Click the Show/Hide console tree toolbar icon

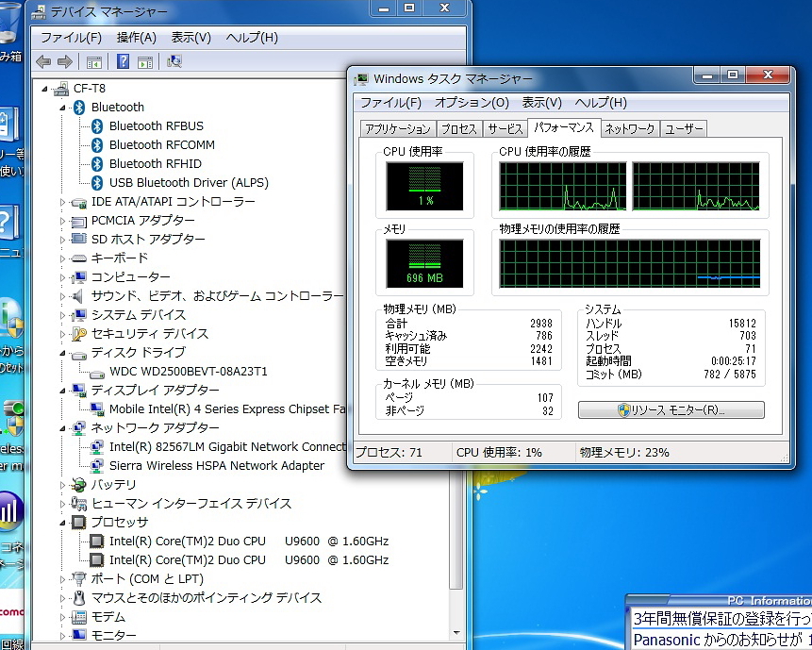pos(93,62)
